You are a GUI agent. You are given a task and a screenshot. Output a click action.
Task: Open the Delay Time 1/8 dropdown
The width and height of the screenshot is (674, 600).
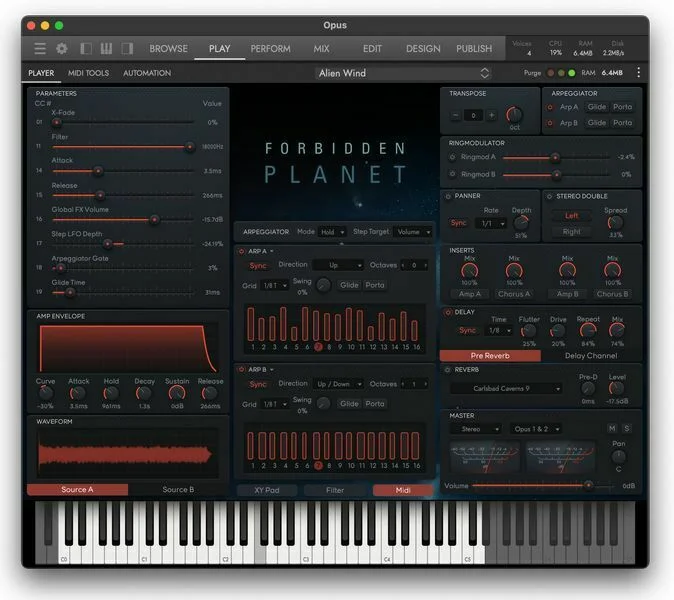point(499,331)
